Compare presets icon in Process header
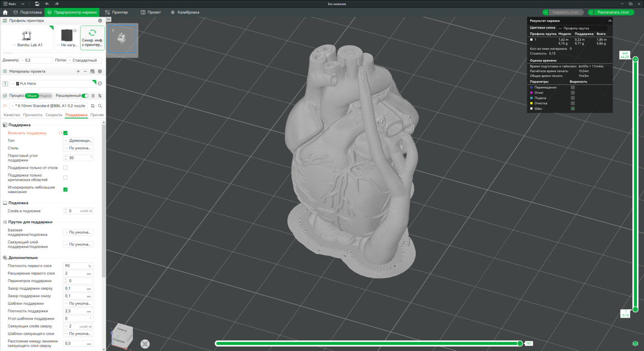 point(100,96)
